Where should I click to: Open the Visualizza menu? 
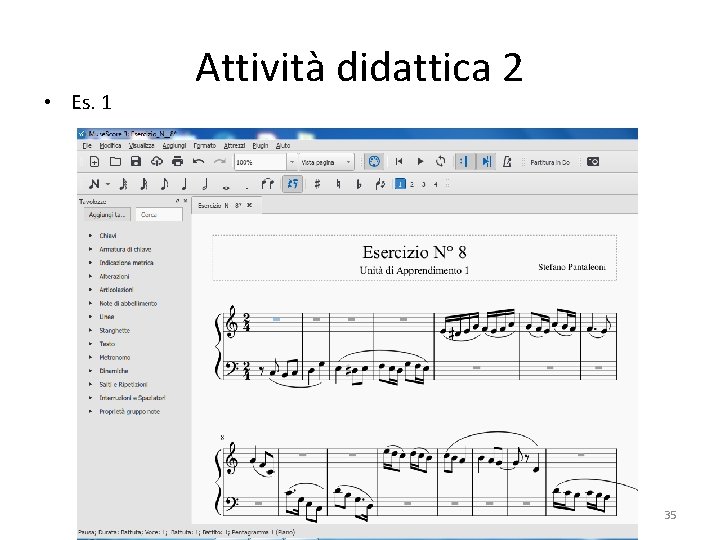tap(141, 146)
